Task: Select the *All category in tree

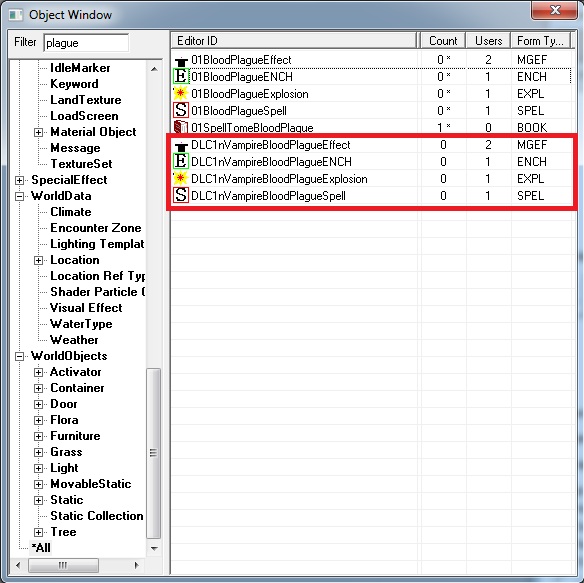Action: point(41,548)
